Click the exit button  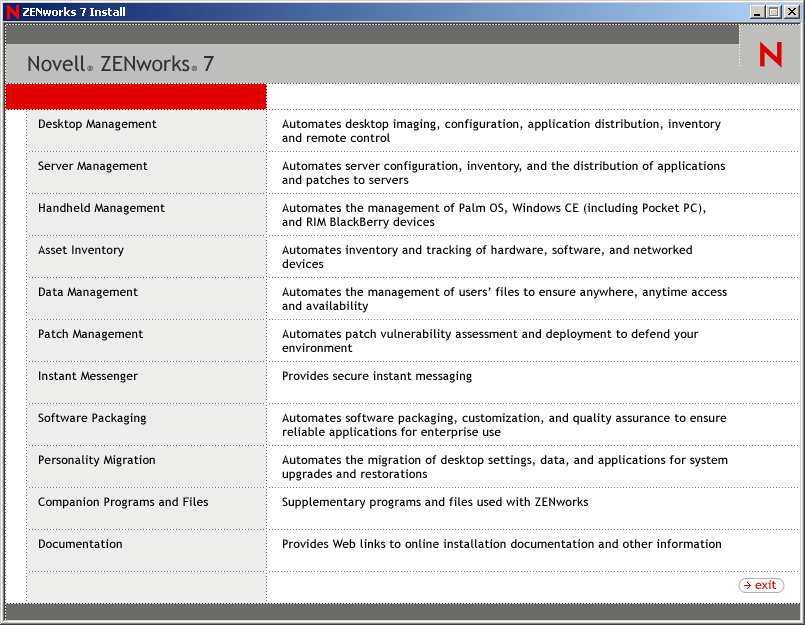761,585
